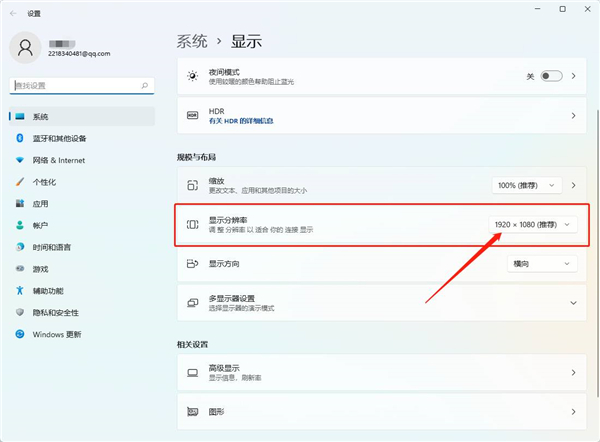This screenshot has height=442, width=600.
Task: Click the 显示方向 orientation icon
Action: 193,264
